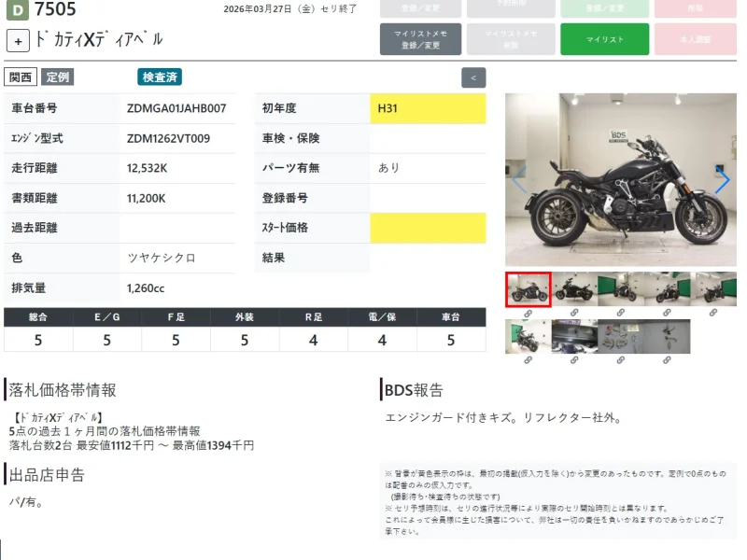Image resolution: width=747 pixels, height=560 pixels.
Task: Select the fifth top-row bike thumbnail
Action: [x=713, y=289]
